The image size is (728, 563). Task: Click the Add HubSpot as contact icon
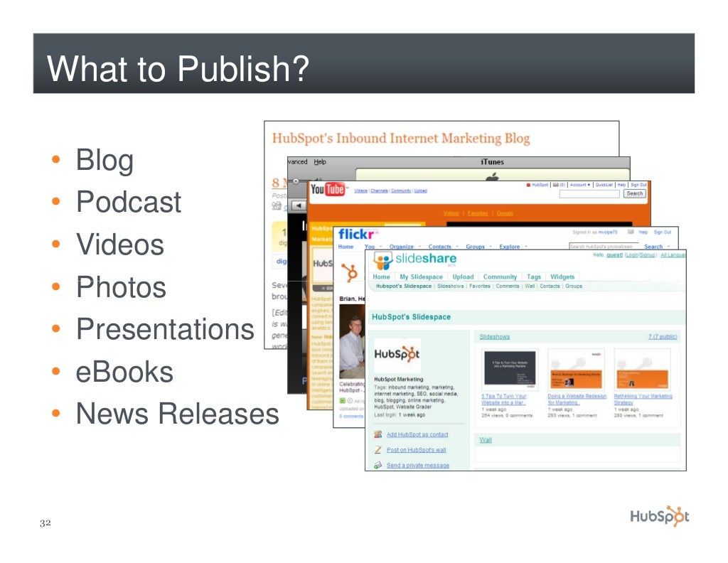(378, 434)
